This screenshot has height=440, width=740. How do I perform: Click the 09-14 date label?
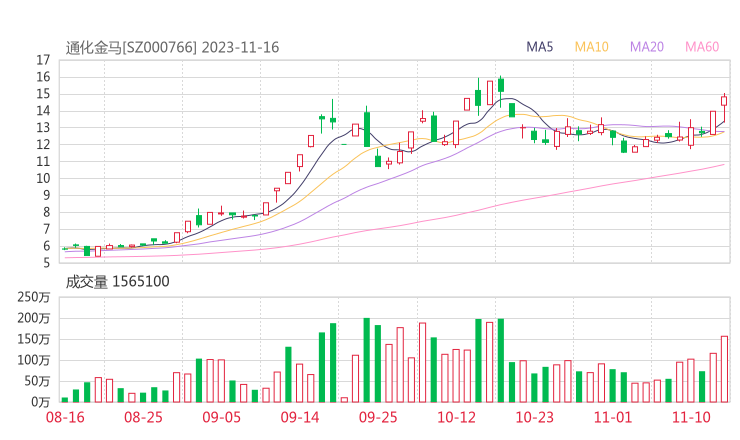pos(300,417)
